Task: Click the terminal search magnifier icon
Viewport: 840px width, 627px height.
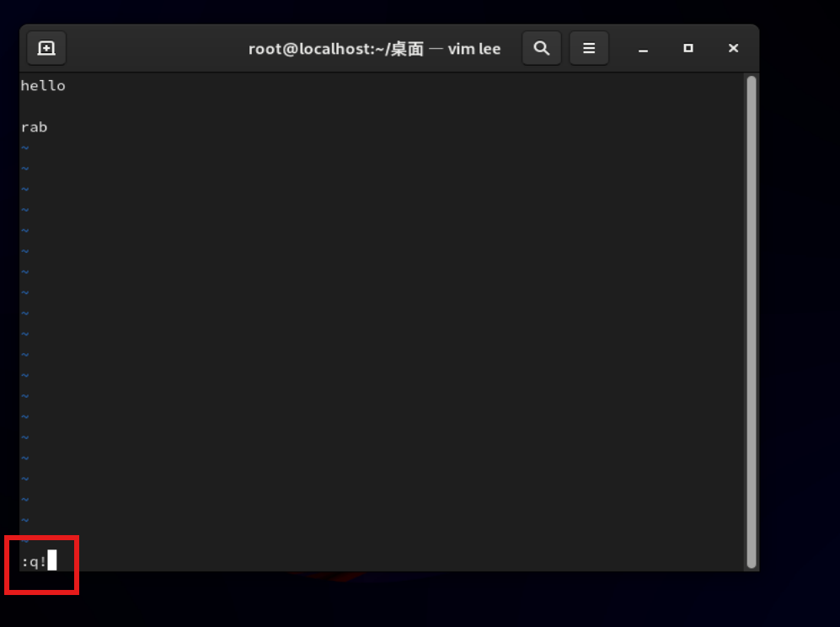Action: (x=542, y=48)
